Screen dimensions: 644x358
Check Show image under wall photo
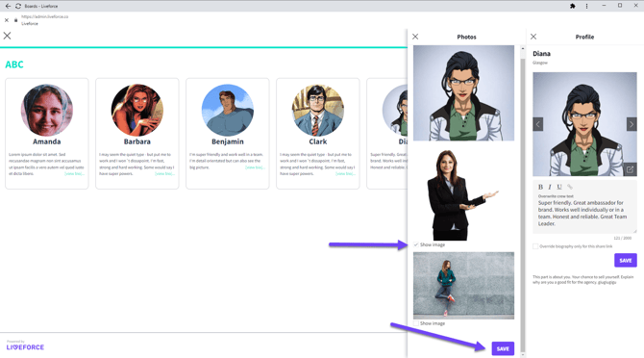[x=416, y=323]
